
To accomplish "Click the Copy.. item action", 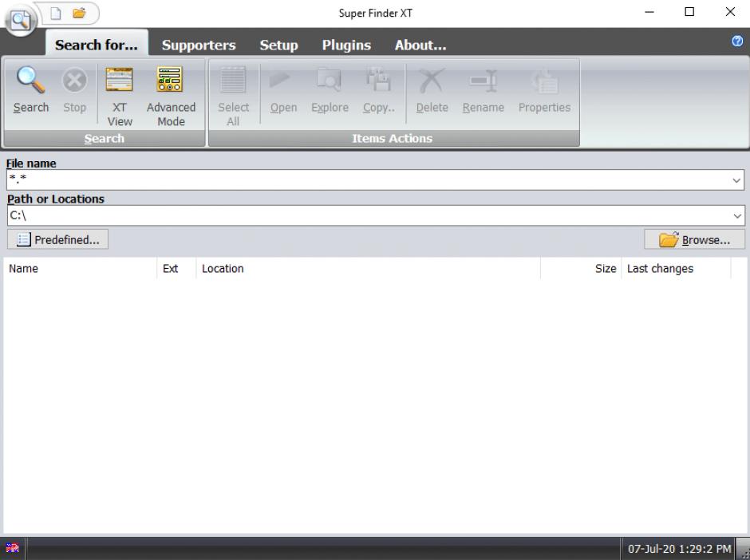I will click(378, 90).
